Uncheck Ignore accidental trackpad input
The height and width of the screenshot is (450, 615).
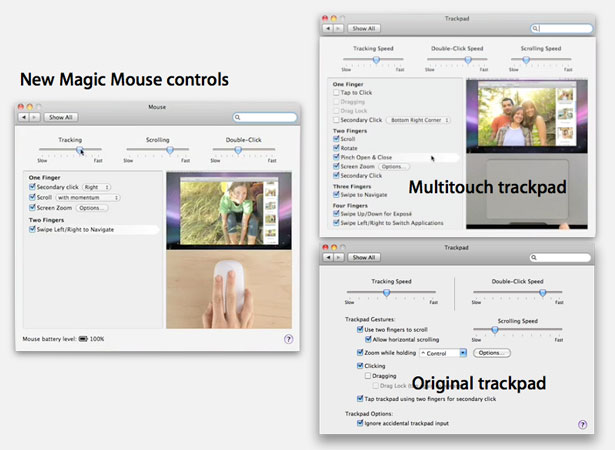[360, 423]
